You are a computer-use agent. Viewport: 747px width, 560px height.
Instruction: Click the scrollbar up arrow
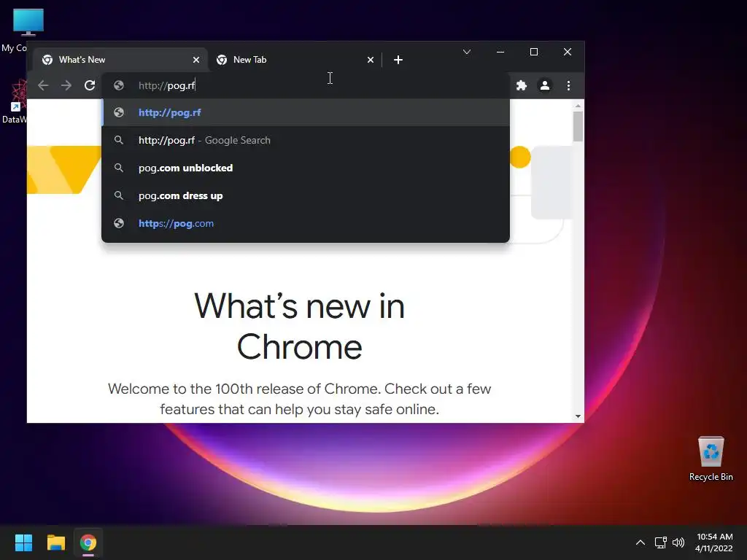[578, 106]
